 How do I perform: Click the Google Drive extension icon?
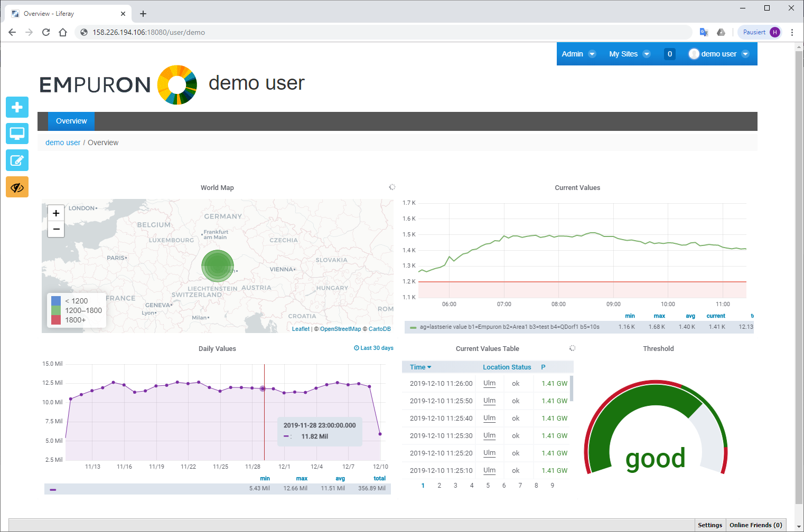721,32
